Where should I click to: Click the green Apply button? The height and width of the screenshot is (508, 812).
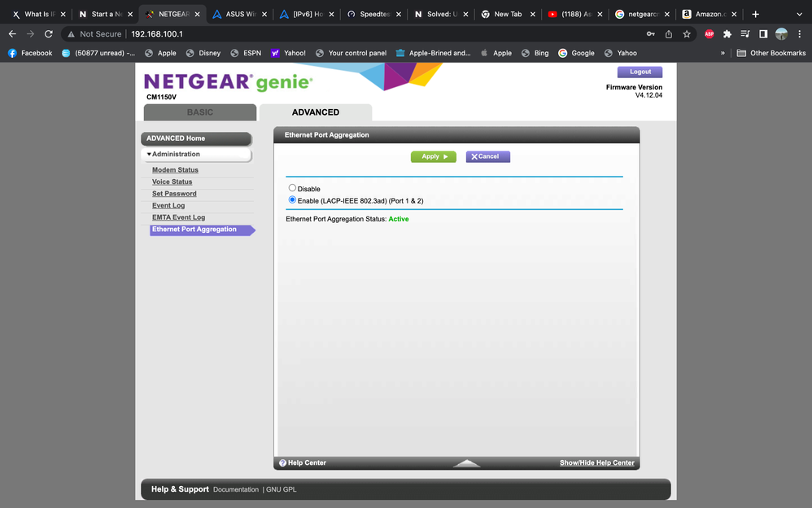(433, 155)
